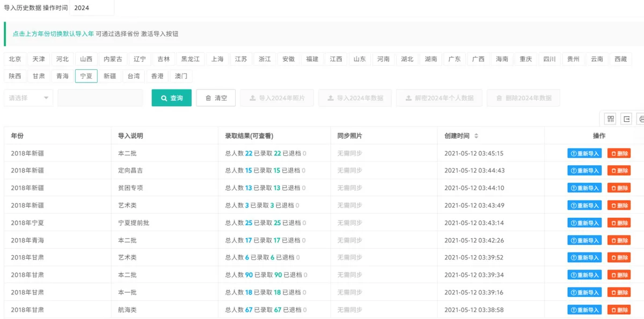Screen dimensions: 644x319
Task: Select the 辽宁 province tag
Action: (140, 59)
